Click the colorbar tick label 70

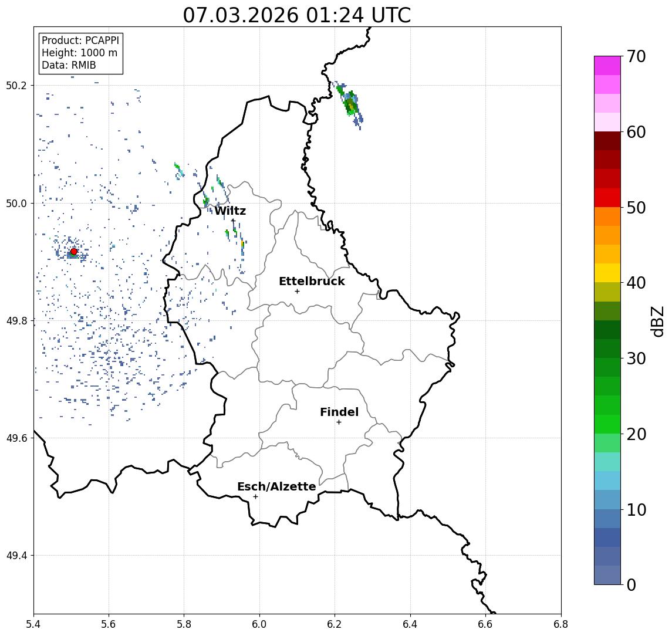[x=636, y=56]
